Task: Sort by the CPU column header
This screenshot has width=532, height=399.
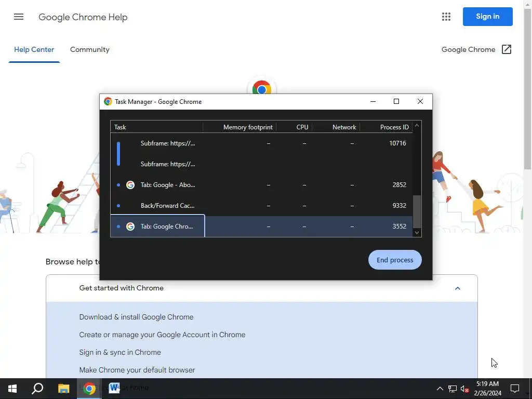Action: coord(294,127)
